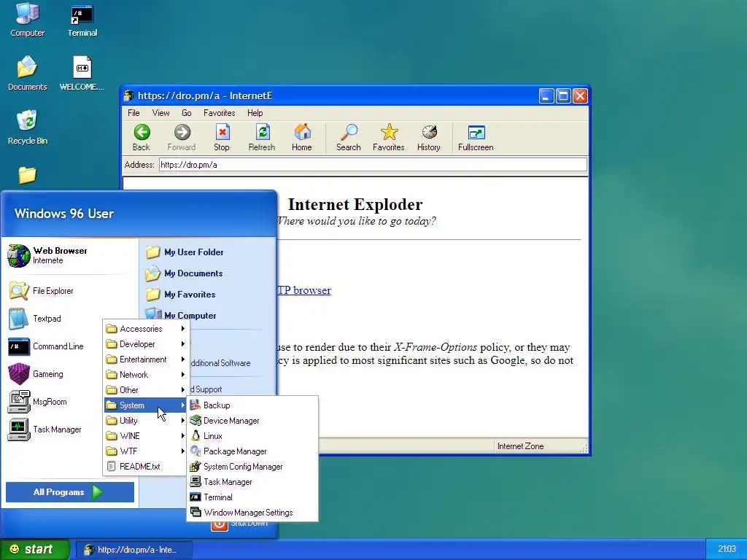Expand the Other programs folder

146,389
